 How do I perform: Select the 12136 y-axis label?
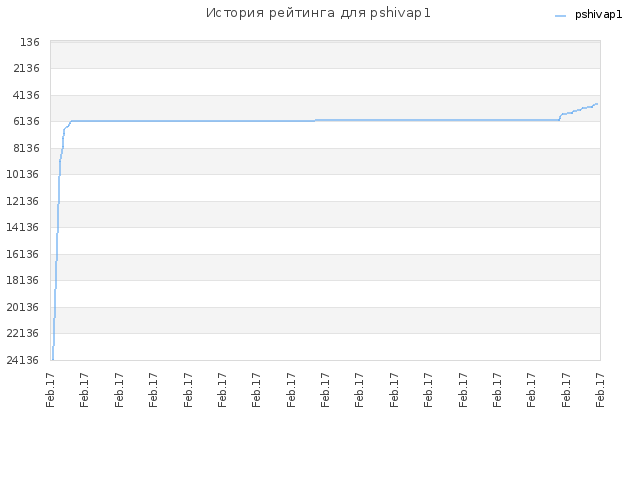pyautogui.click(x=22, y=201)
